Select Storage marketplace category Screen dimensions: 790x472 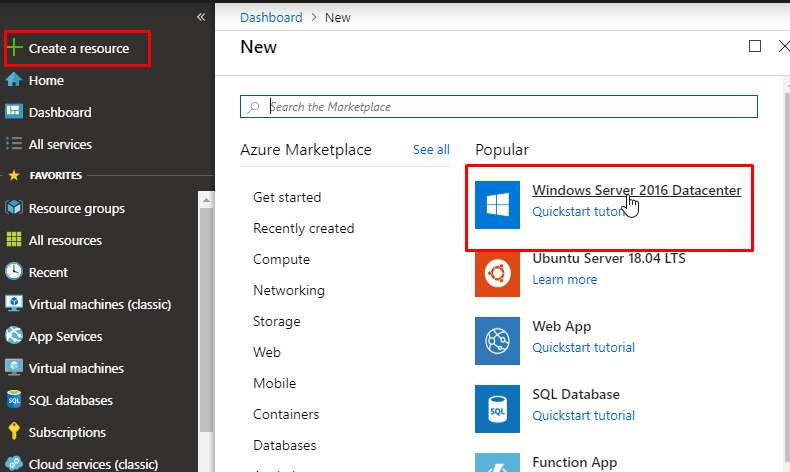(x=277, y=321)
